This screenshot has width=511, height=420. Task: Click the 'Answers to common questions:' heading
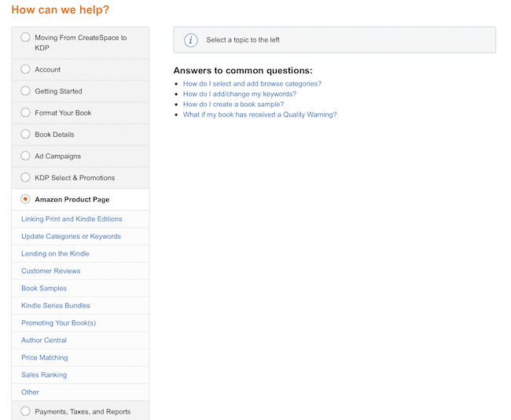[243, 71]
